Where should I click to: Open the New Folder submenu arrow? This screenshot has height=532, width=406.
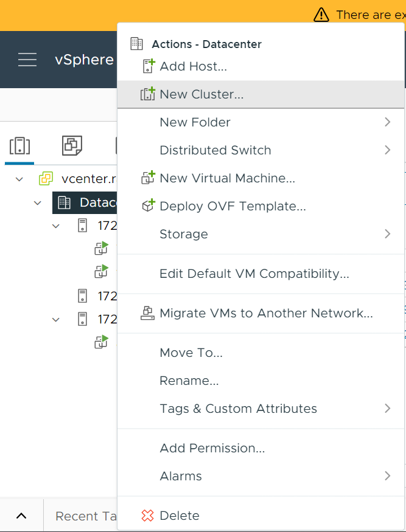(x=387, y=122)
